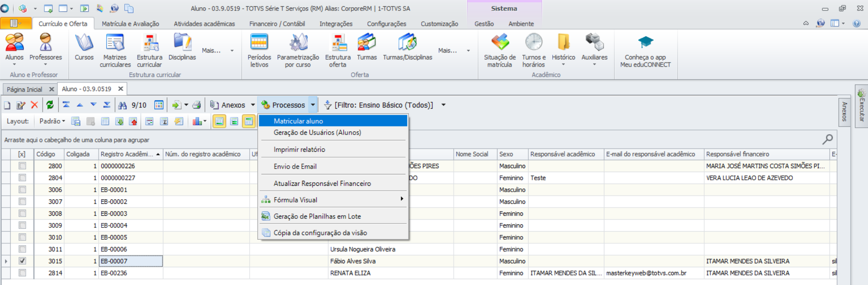Screen dimensions: 868x285
Task: Check the box for row code 2804
Action: tap(22, 178)
